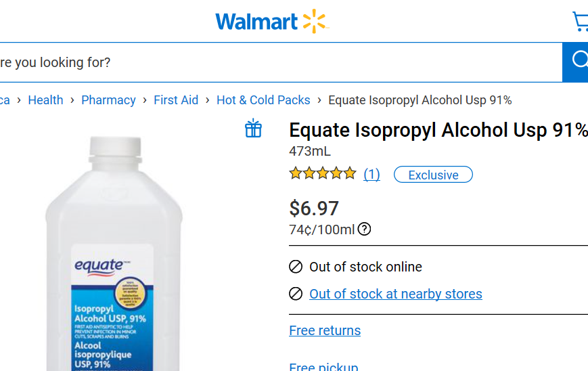
Task: Open the Free returns link
Action: (325, 330)
